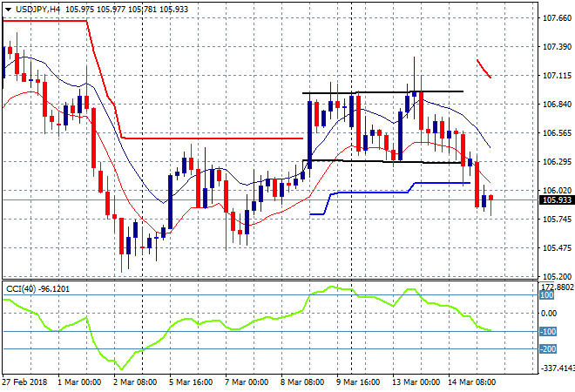Select the CCI scale value 172.8802
The height and width of the screenshot is (392, 575).
point(558,287)
